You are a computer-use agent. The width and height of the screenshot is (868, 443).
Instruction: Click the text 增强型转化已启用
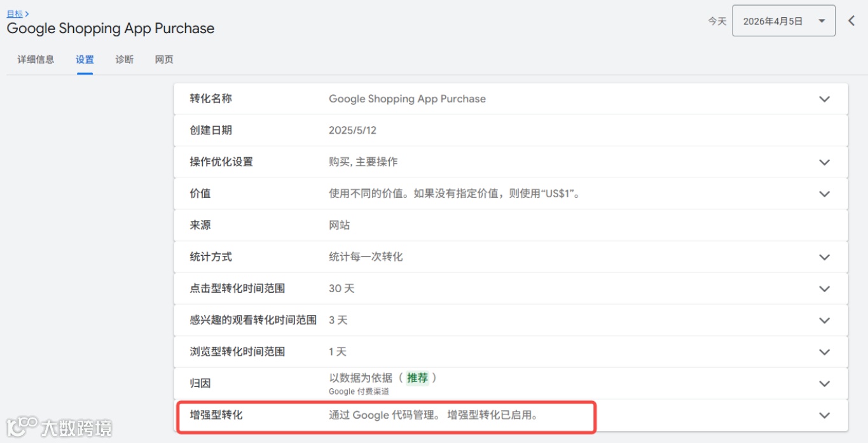coord(493,415)
